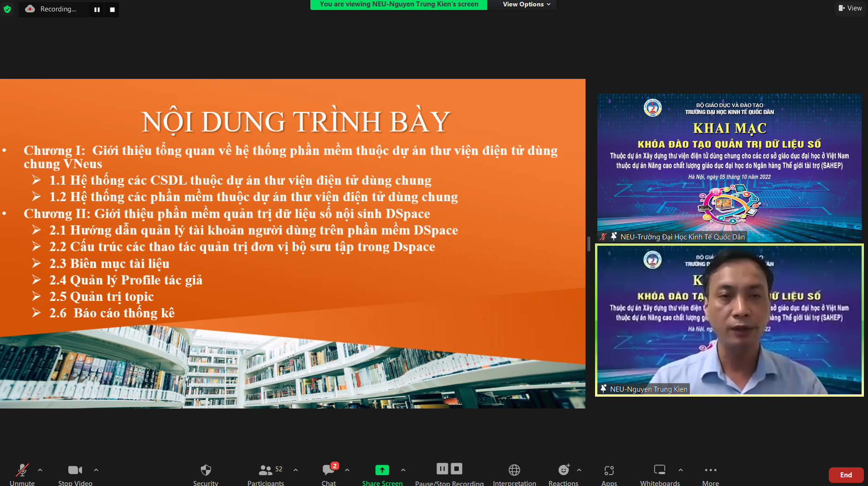Open the View Options dropdown
The height and width of the screenshot is (486, 868).
[x=526, y=5]
